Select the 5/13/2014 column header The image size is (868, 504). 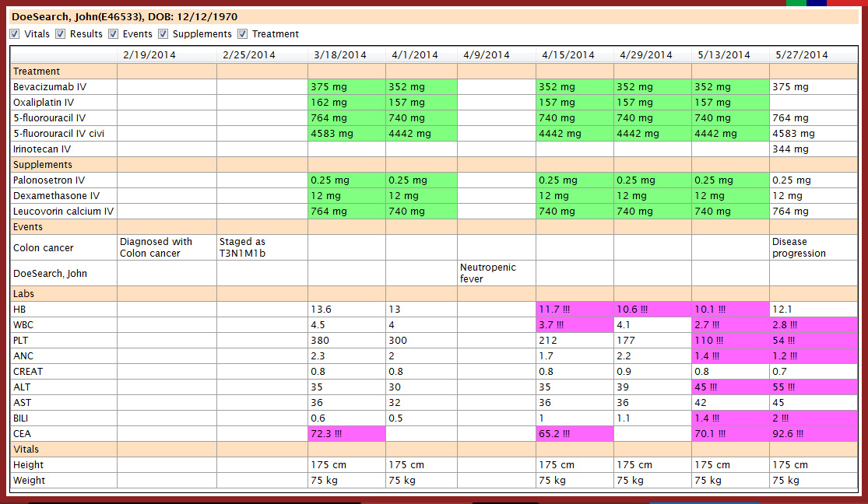(x=730, y=54)
